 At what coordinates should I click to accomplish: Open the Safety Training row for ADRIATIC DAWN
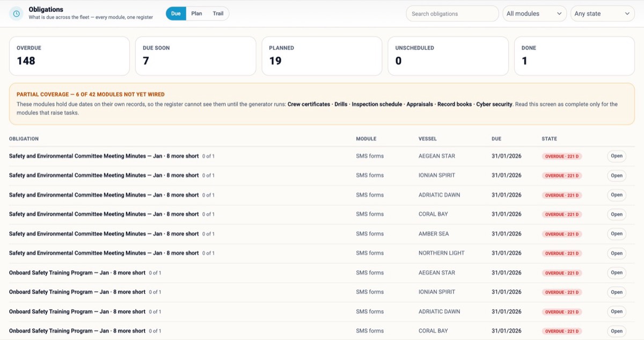(617, 312)
